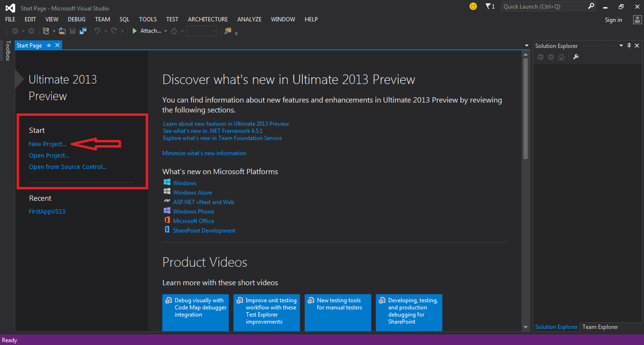The height and width of the screenshot is (345, 644).
Task: Click the Attach... start button
Action: (147, 31)
